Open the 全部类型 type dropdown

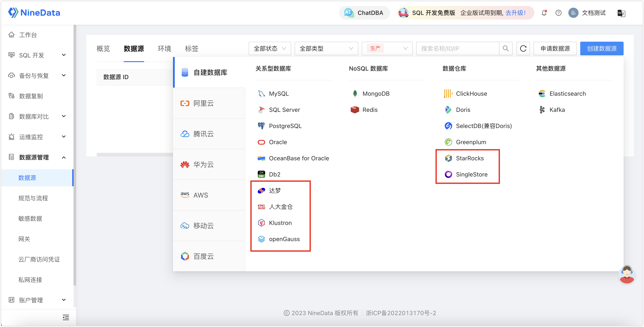[326, 48]
